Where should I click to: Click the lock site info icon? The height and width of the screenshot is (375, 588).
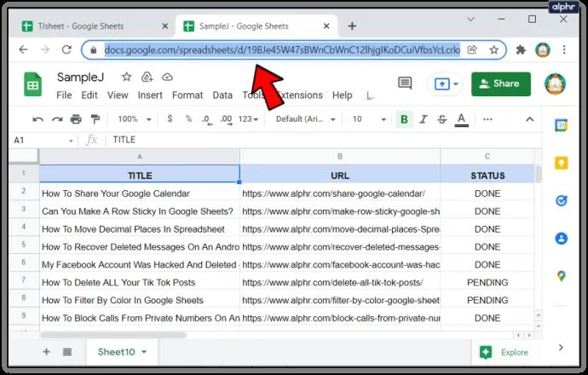click(x=94, y=50)
